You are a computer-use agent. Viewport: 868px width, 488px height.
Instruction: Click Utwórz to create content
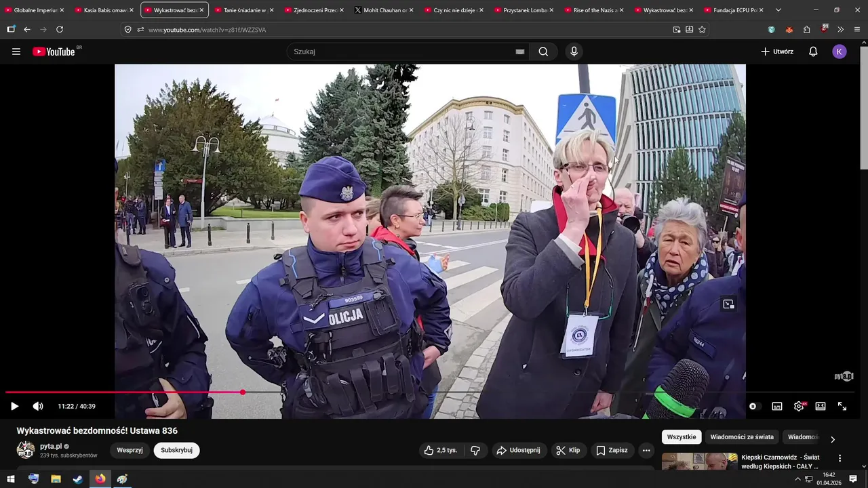point(777,52)
